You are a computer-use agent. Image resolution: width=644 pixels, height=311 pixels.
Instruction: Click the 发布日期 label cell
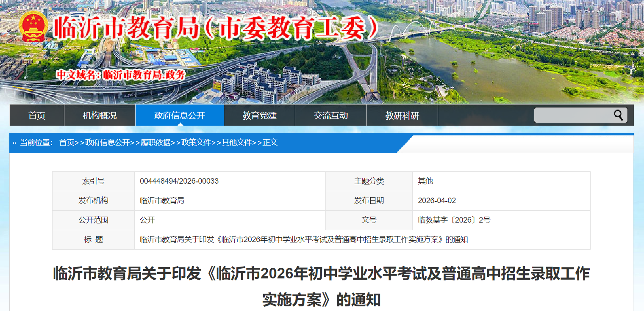click(x=369, y=201)
